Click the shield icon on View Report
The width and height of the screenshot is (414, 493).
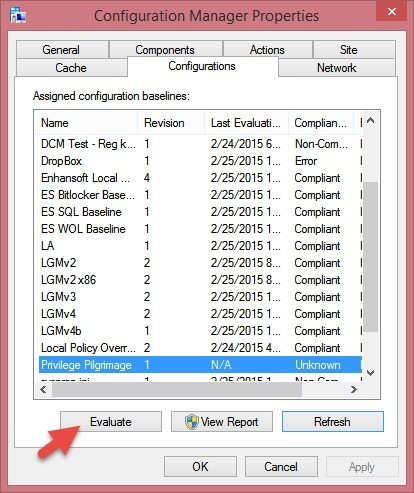pos(192,422)
